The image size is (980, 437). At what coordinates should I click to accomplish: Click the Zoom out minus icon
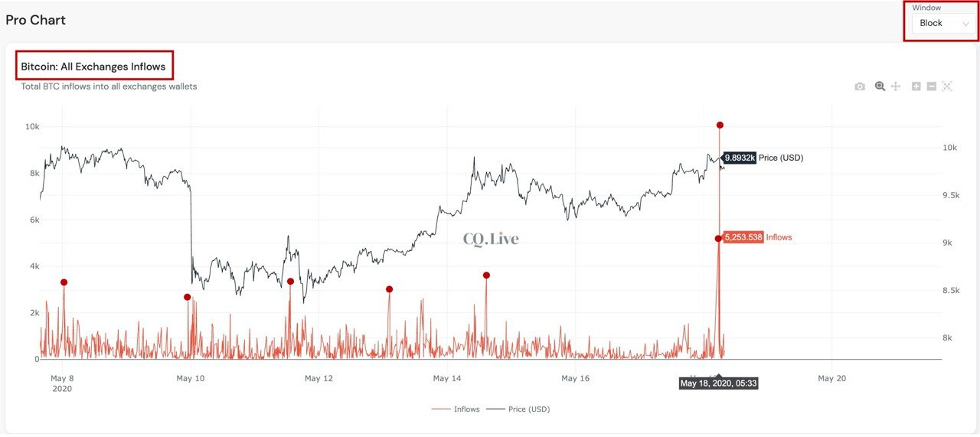tap(931, 86)
